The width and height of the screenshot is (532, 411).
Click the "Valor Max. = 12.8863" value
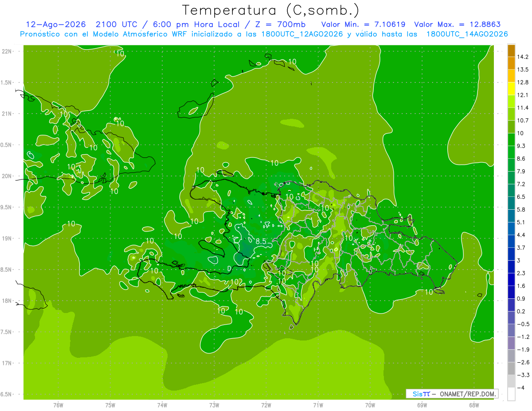click(x=457, y=25)
